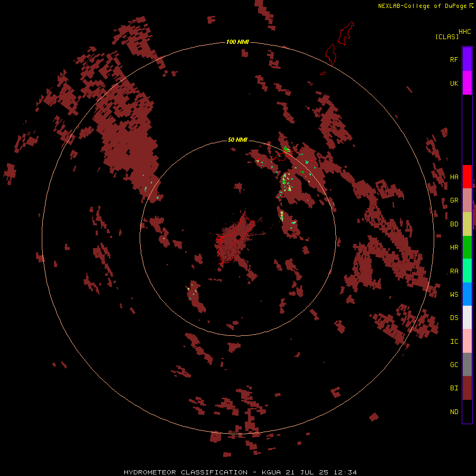The image size is (476, 476).
Task: Select the IC pink legend swatch
Action: click(467, 341)
